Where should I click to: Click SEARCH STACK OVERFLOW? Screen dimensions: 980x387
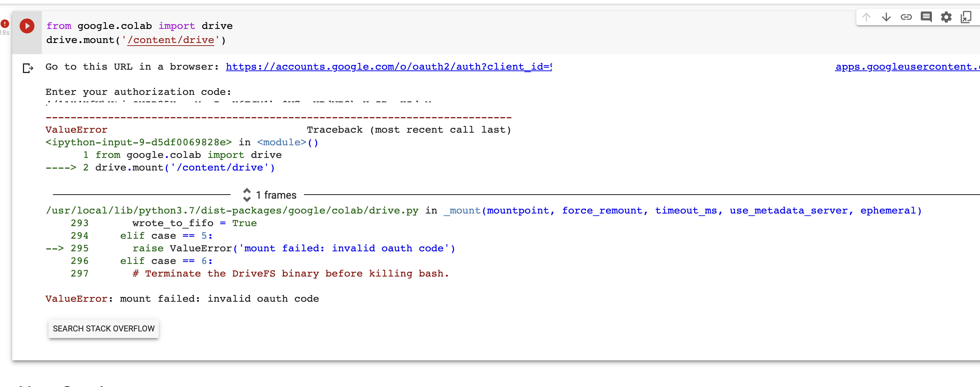pos(103,328)
